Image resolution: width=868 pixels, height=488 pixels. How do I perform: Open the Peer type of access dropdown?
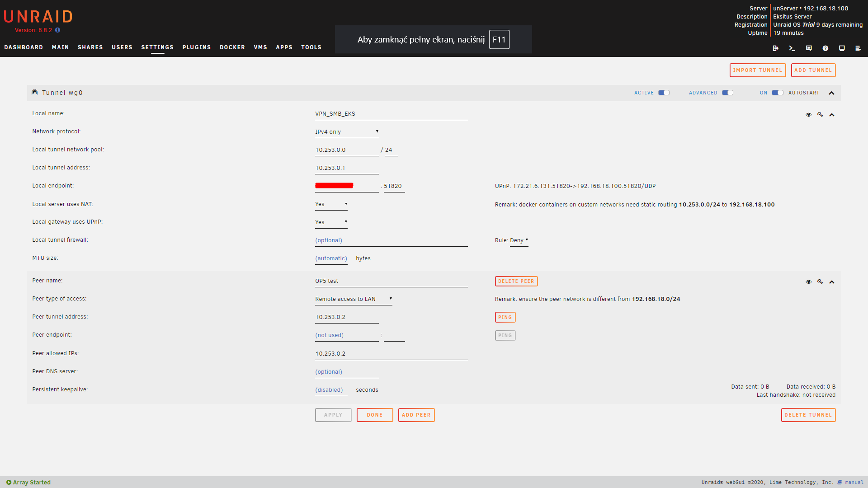[x=354, y=299]
